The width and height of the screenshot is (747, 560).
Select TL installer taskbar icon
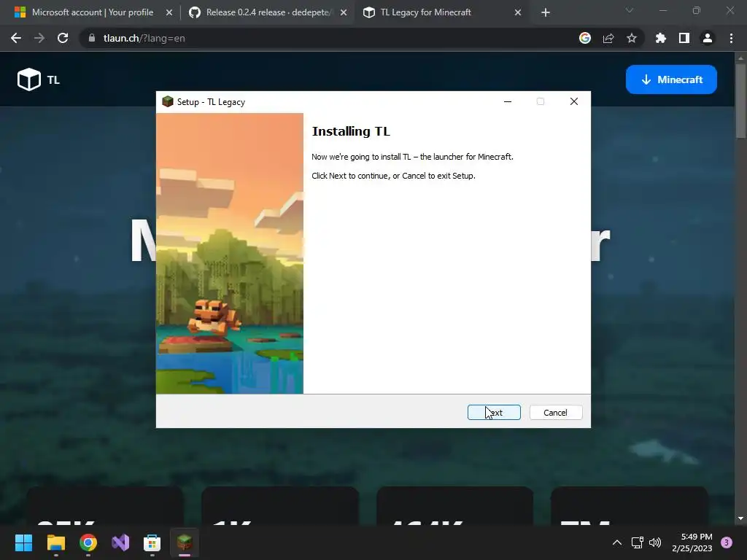185,542
